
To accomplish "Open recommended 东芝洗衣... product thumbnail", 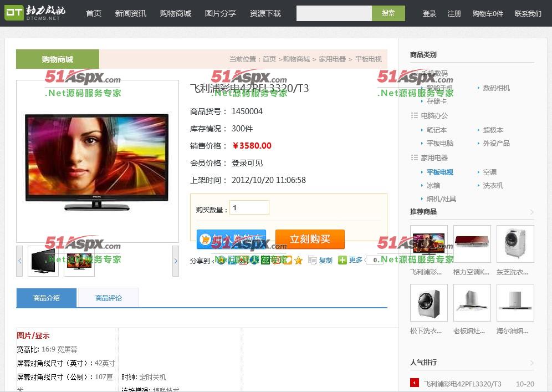I will [x=515, y=244].
